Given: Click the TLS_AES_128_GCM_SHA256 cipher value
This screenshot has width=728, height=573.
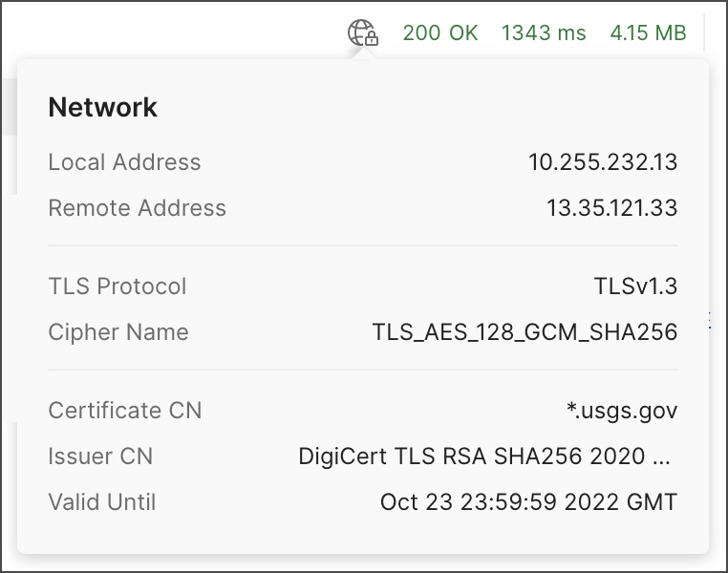Looking at the screenshot, I should 525,332.
